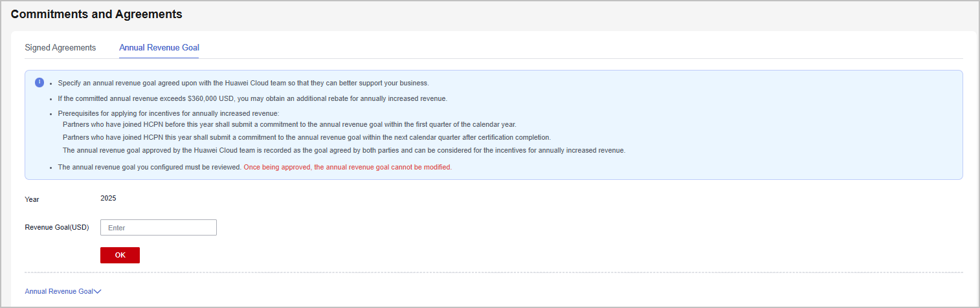Click the red 'Once being approved' warning text

click(x=347, y=167)
